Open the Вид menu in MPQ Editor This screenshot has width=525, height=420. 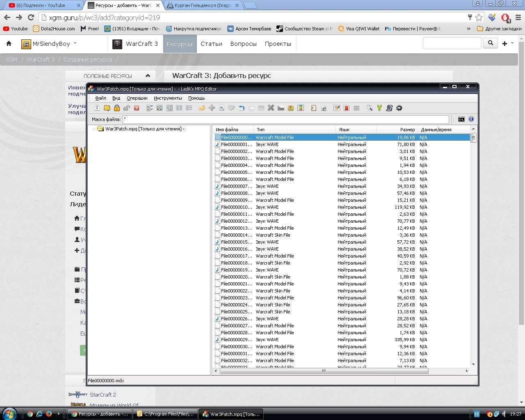(116, 98)
